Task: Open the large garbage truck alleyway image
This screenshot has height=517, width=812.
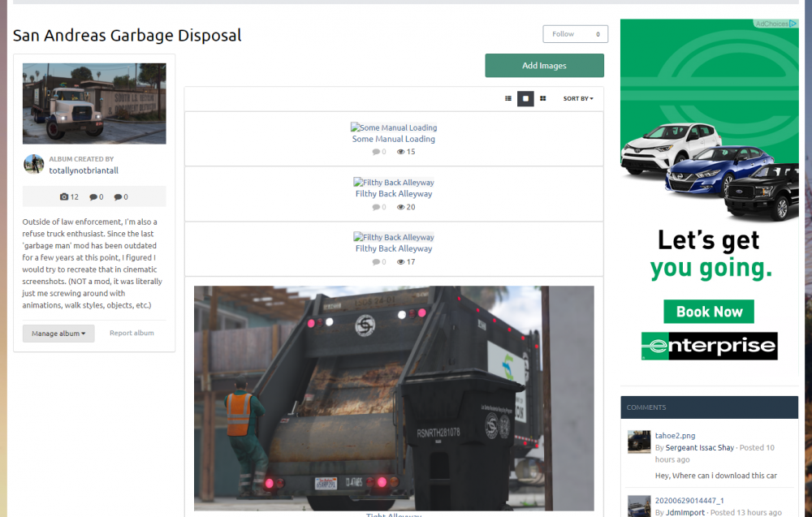Action: click(x=394, y=399)
